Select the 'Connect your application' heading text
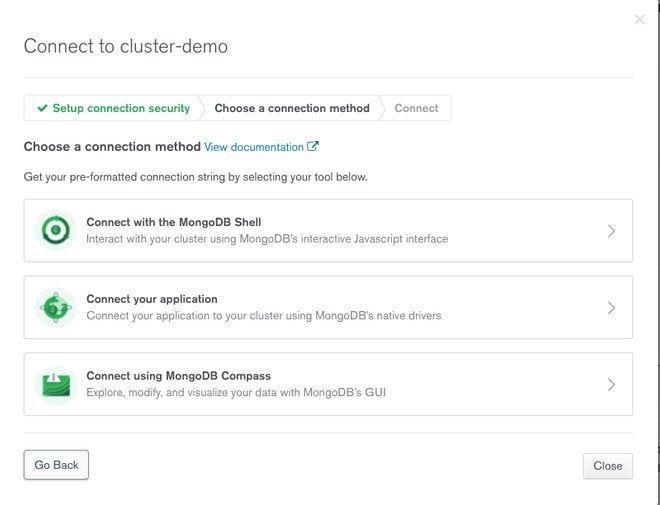This screenshot has width=660, height=505. [152, 299]
